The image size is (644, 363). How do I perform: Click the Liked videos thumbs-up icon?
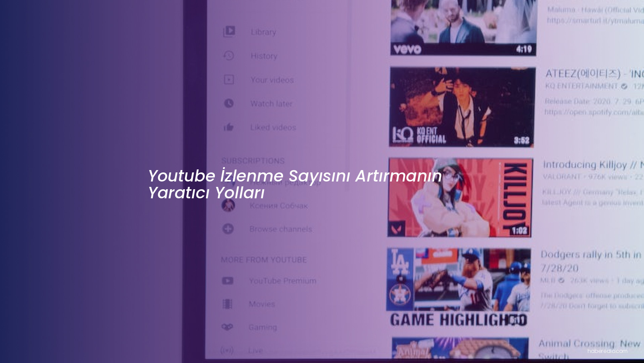click(x=229, y=127)
